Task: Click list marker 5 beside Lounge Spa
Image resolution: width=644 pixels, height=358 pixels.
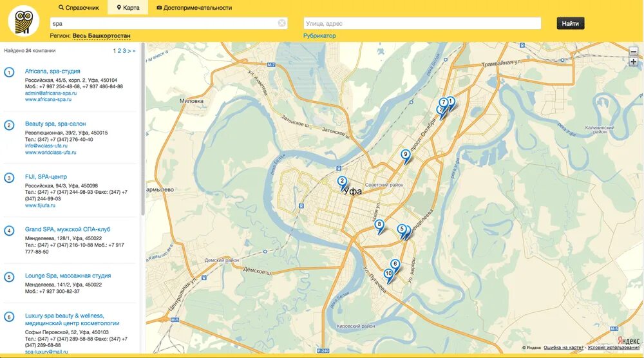Action: pos(9,277)
